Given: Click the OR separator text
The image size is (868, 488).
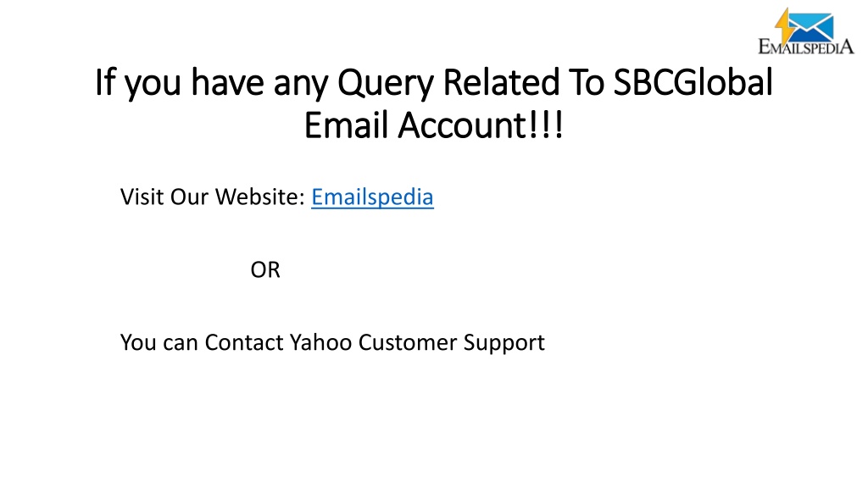Looking at the screenshot, I should pyautogui.click(x=265, y=270).
